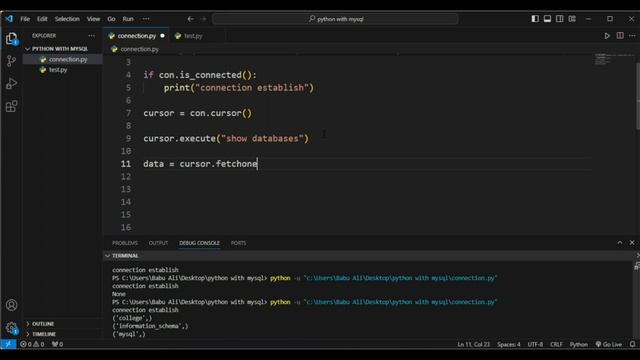Screen dimensions: 640x360
Task: Click the 'show databases' string on line 9
Action: point(265,138)
